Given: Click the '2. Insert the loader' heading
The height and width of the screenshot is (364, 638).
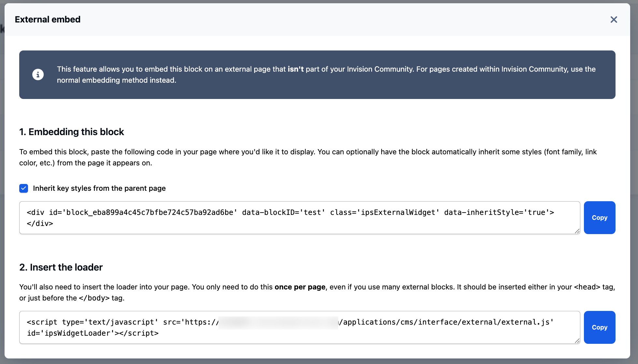Looking at the screenshot, I should 61,267.
